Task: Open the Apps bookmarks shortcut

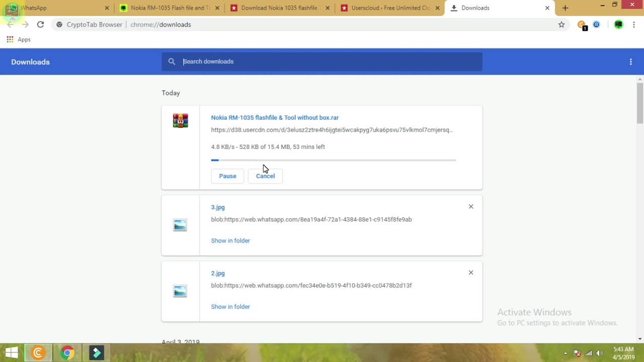Action: 19,39
